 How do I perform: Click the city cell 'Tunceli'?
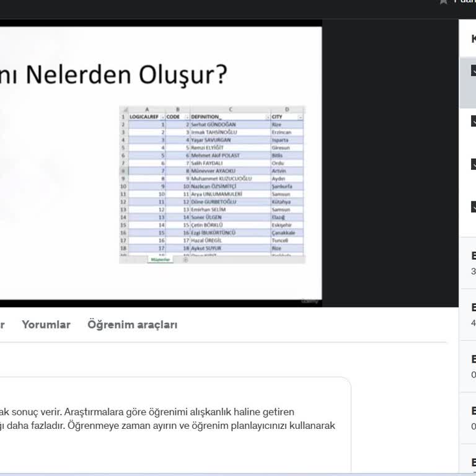click(x=287, y=240)
